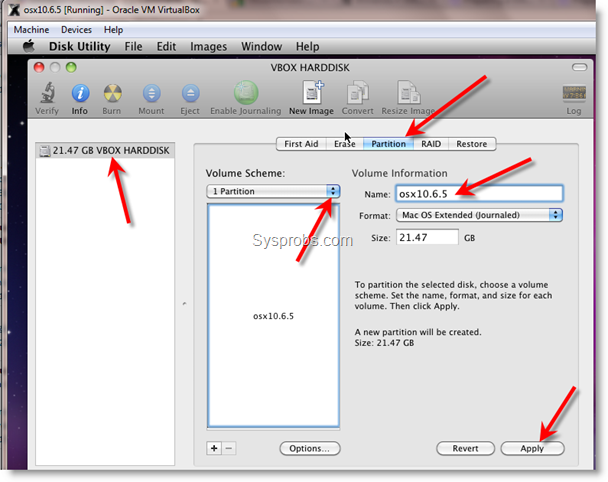The width and height of the screenshot is (608, 482).
Task: Open the Disk Utility Help menu
Action: pos(307,47)
